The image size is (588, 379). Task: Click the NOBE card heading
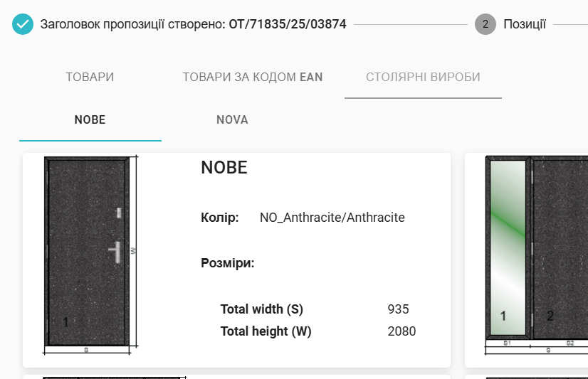pyautogui.click(x=224, y=168)
